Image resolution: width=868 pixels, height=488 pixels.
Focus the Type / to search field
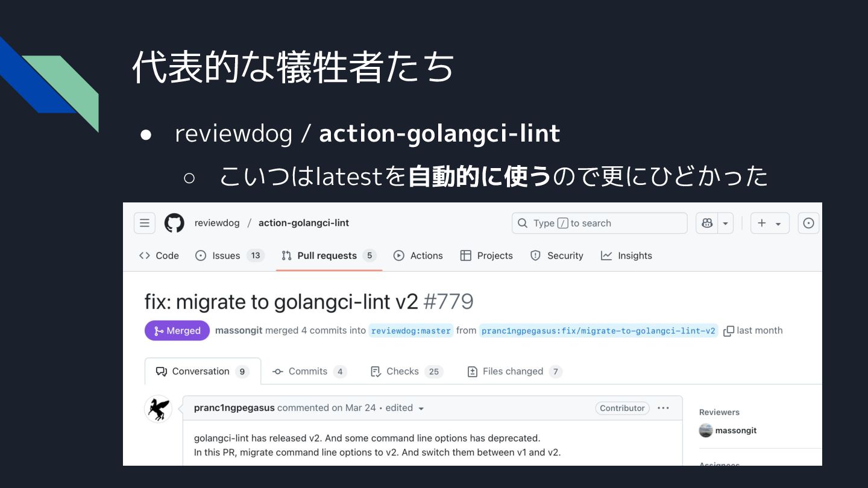599,223
